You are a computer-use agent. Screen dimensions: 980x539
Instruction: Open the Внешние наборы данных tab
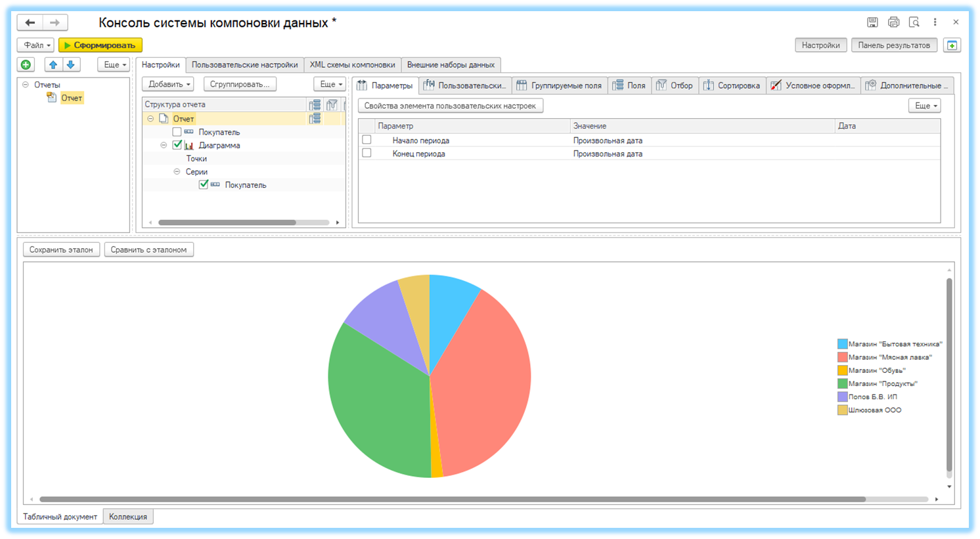click(x=451, y=64)
